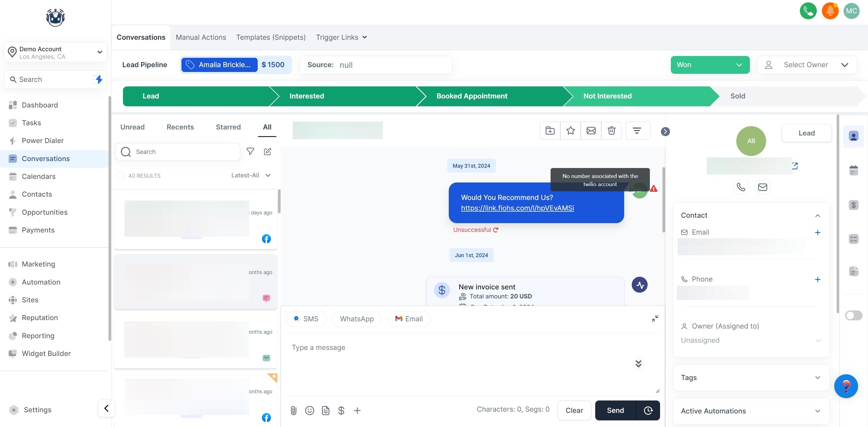Delete conversation with trash icon

point(611,131)
